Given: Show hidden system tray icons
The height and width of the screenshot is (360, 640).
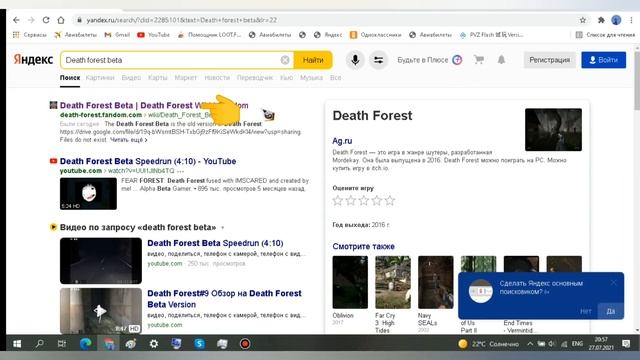Looking at the screenshot, I should (x=530, y=344).
